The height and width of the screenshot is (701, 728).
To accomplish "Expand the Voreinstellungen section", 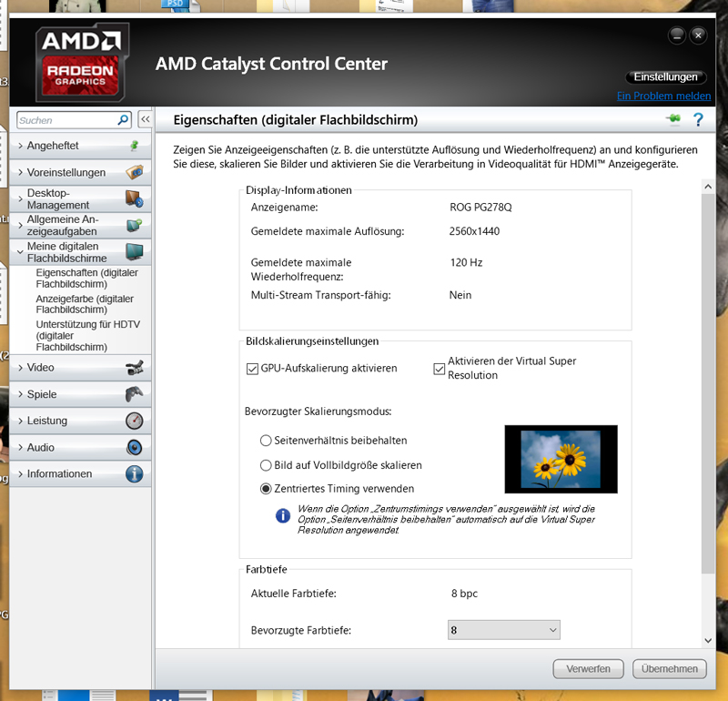I will (x=80, y=172).
